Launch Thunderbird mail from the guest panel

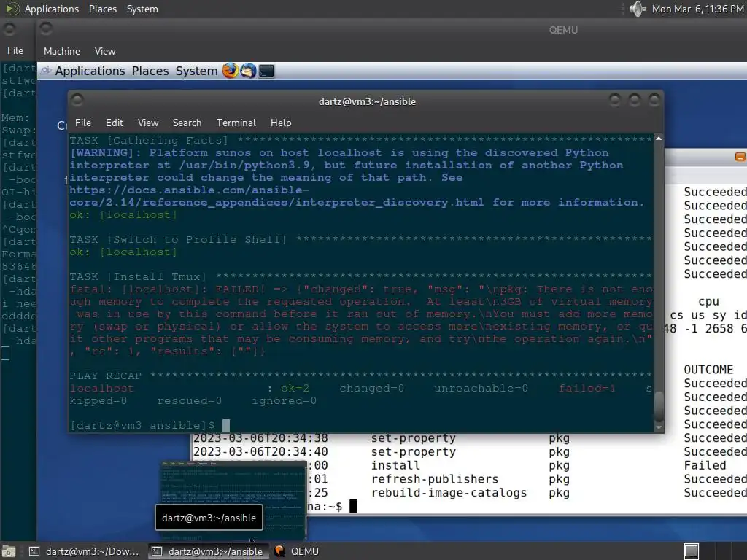[x=248, y=71]
